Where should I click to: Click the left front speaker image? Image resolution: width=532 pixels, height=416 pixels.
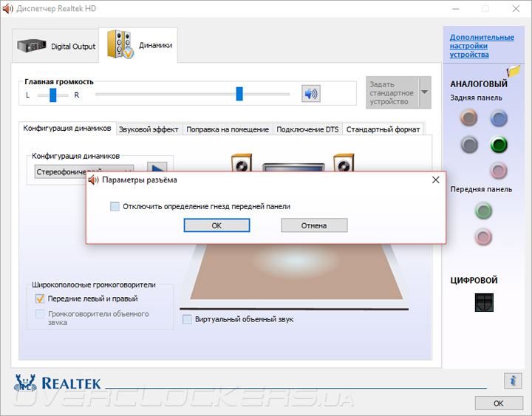point(242,163)
